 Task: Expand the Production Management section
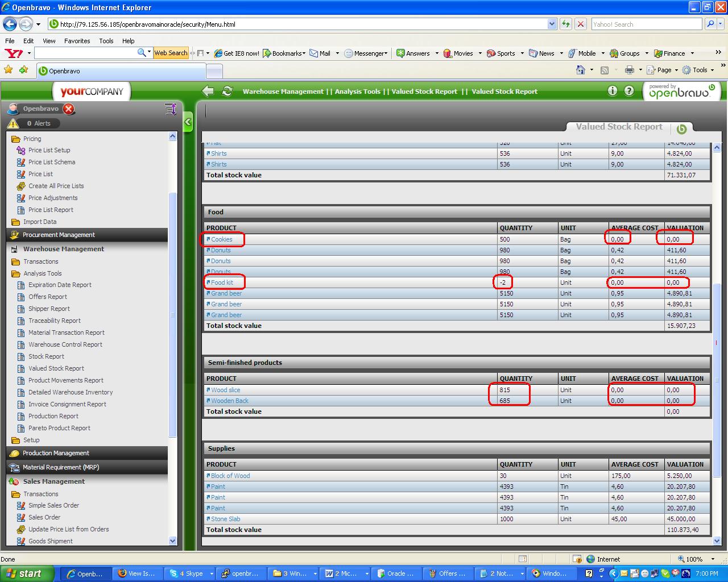(56, 453)
